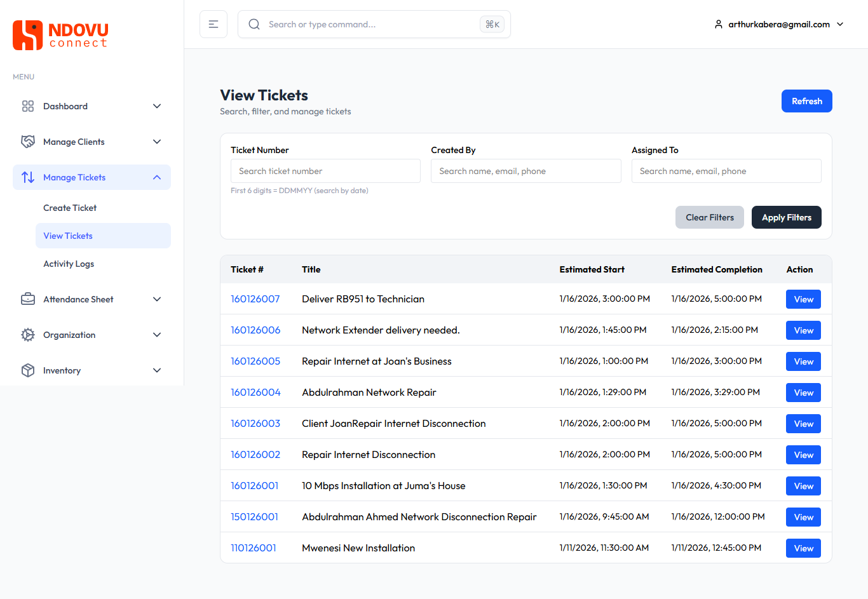This screenshot has width=868, height=599.
Task: Click the Manage Tickets arrows icon
Action: point(28,177)
